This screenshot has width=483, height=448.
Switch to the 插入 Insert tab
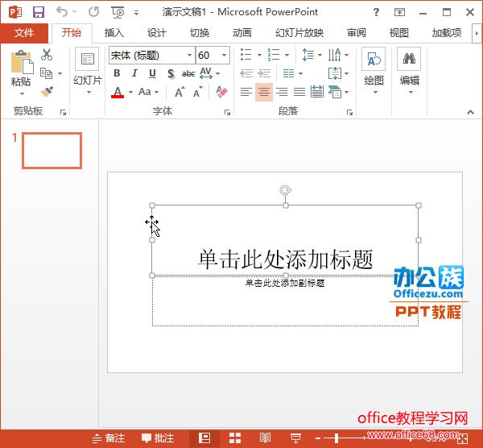(x=114, y=33)
